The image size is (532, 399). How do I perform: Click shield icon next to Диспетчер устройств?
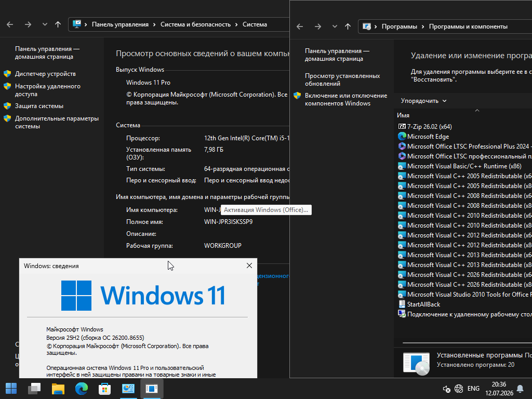click(7, 74)
